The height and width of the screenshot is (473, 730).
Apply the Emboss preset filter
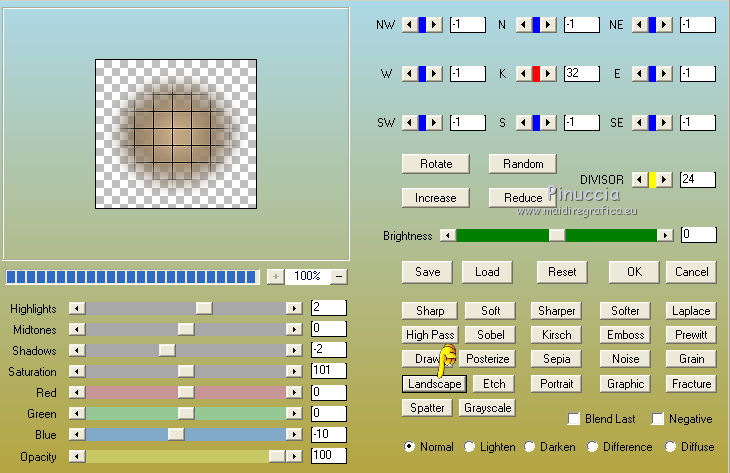point(626,335)
